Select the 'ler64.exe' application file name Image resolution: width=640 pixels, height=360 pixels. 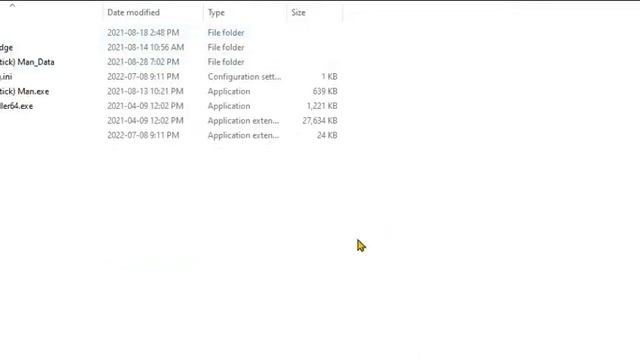[x=16, y=106]
